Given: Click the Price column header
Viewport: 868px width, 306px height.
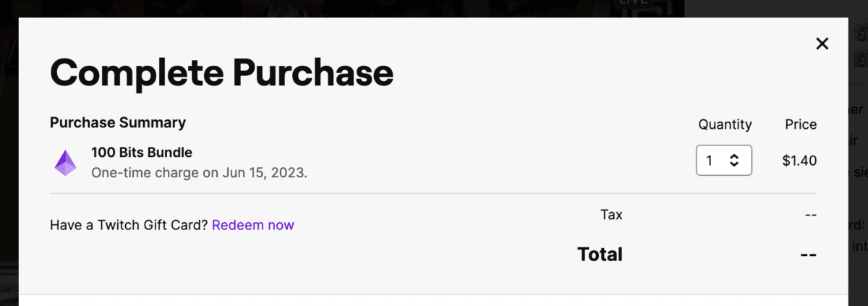Looking at the screenshot, I should 801,124.
